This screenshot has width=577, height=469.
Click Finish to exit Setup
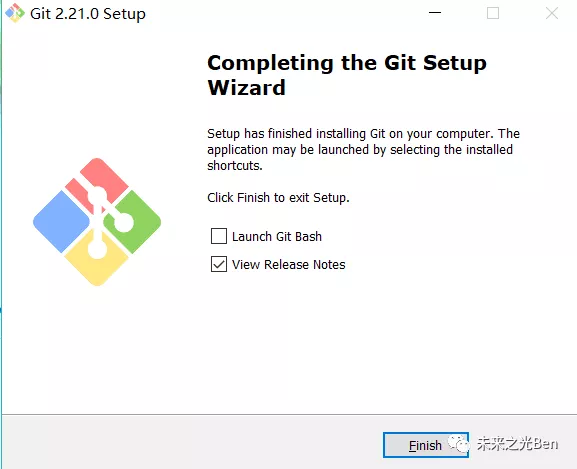(426, 445)
